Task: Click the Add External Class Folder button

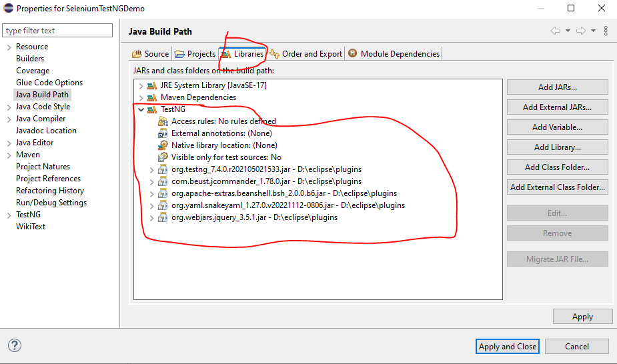Action: [x=557, y=187]
